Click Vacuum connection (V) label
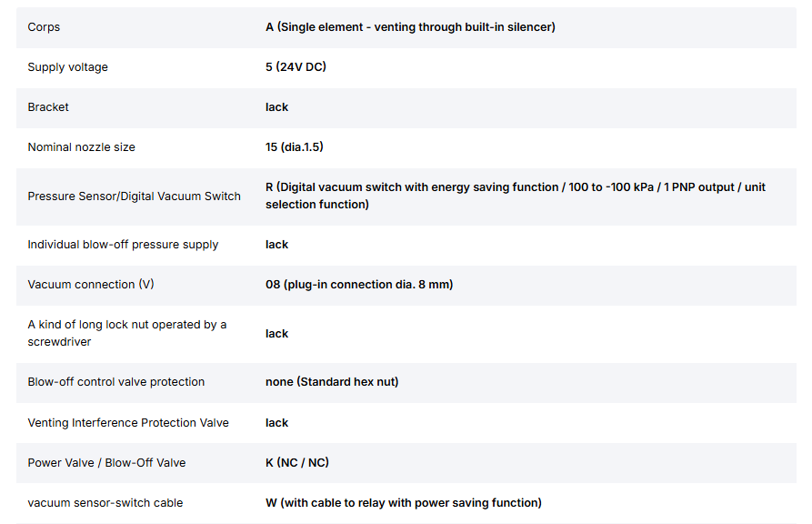 [x=91, y=285]
